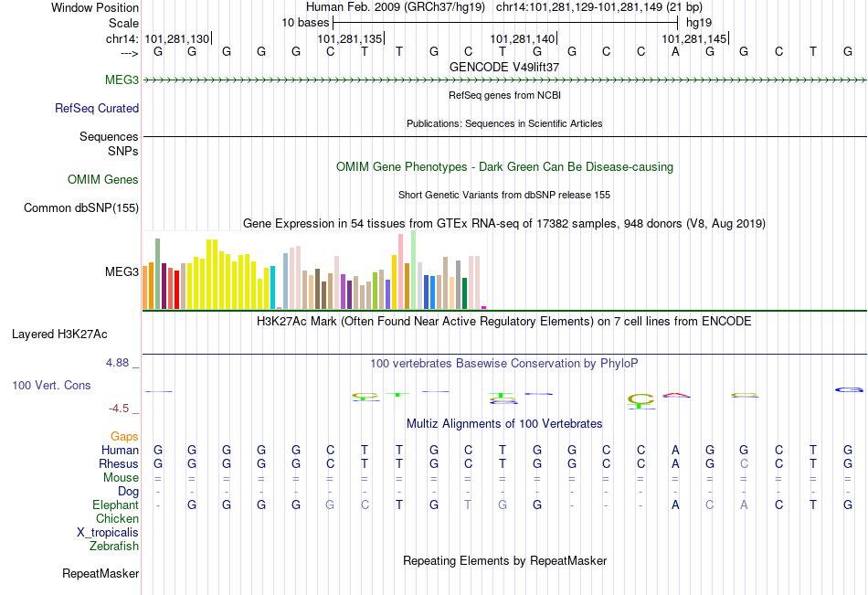The width and height of the screenshot is (868, 595).
Task: Click the GTEx Gene Expression in 54 tissues title
Action: [x=504, y=223]
